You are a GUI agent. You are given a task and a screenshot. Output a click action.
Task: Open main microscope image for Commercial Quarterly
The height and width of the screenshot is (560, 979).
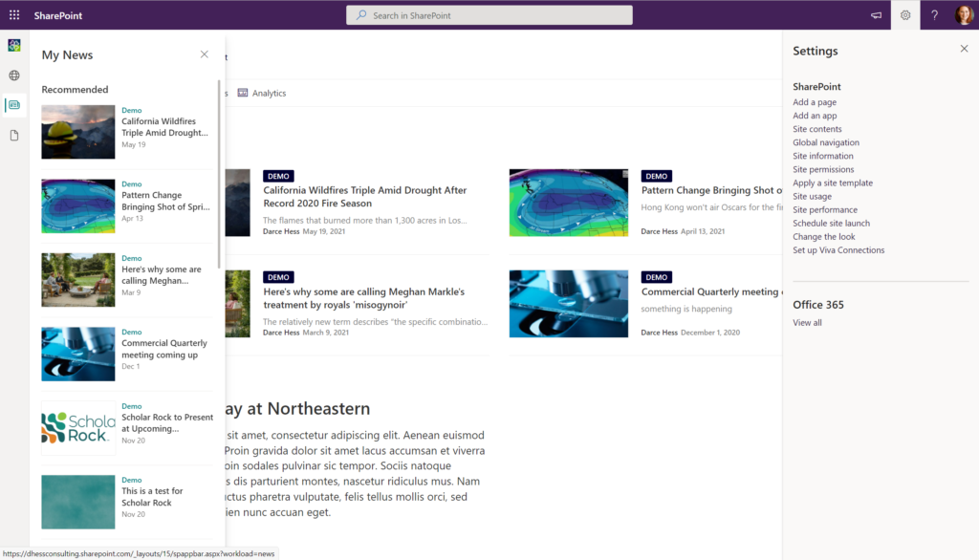point(569,303)
